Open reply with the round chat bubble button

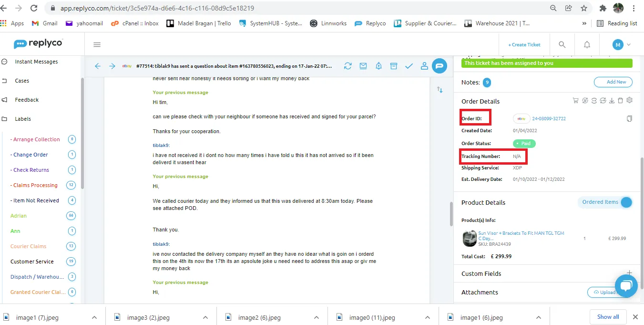pyautogui.click(x=440, y=66)
